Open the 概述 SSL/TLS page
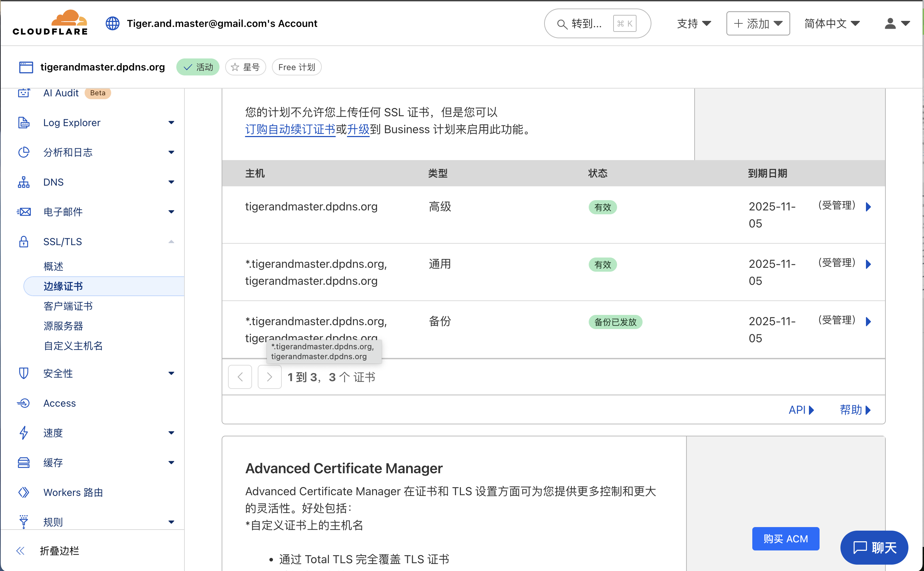924x571 pixels. 53,266
